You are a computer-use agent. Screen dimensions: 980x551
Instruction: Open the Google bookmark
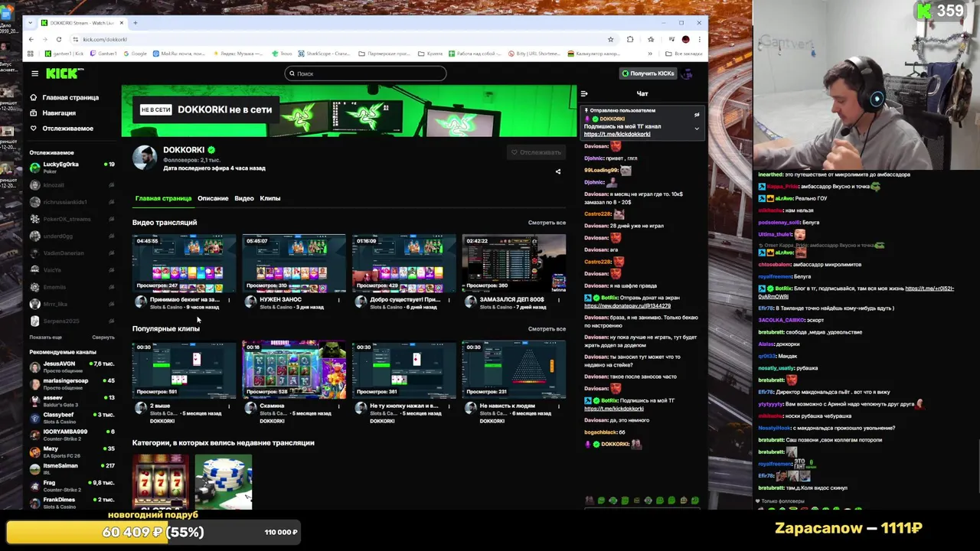pyautogui.click(x=135, y=54)
